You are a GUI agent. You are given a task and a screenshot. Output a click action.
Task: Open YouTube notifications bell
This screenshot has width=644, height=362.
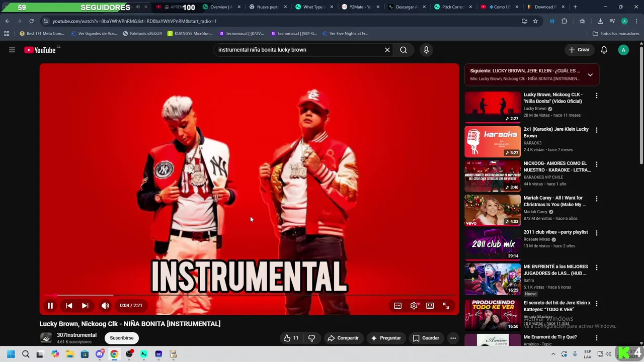coord(604,50)
